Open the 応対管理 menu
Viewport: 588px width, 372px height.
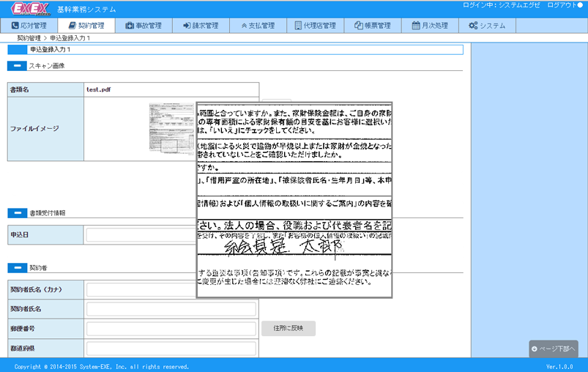29,26
